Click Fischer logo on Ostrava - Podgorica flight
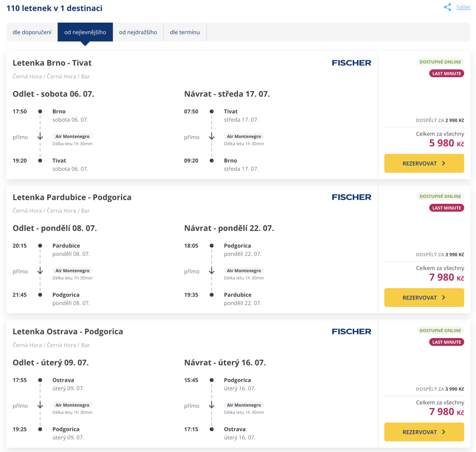The height and width of the screenshot is (452, 476). click(x=351, y=331)
